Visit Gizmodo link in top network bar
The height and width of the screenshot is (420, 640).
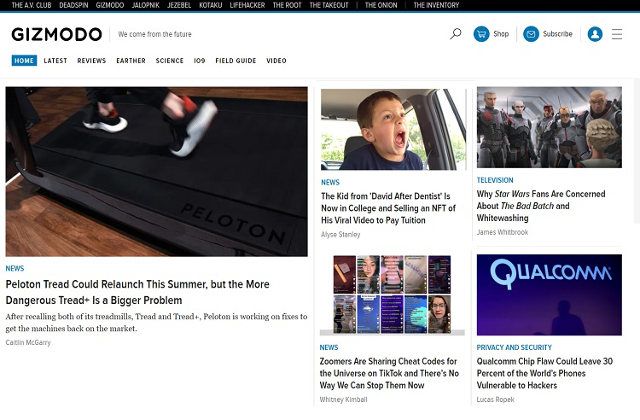tap(110, 5)
